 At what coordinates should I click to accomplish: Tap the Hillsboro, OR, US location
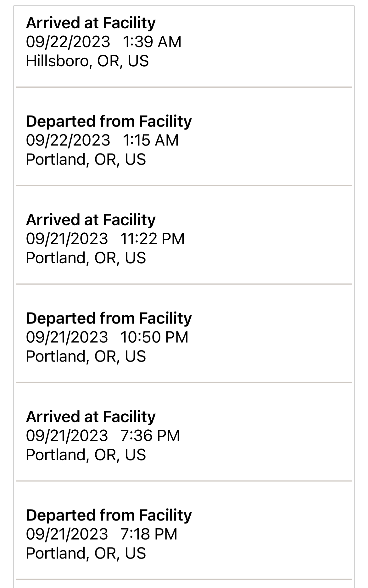click(87, 61)
